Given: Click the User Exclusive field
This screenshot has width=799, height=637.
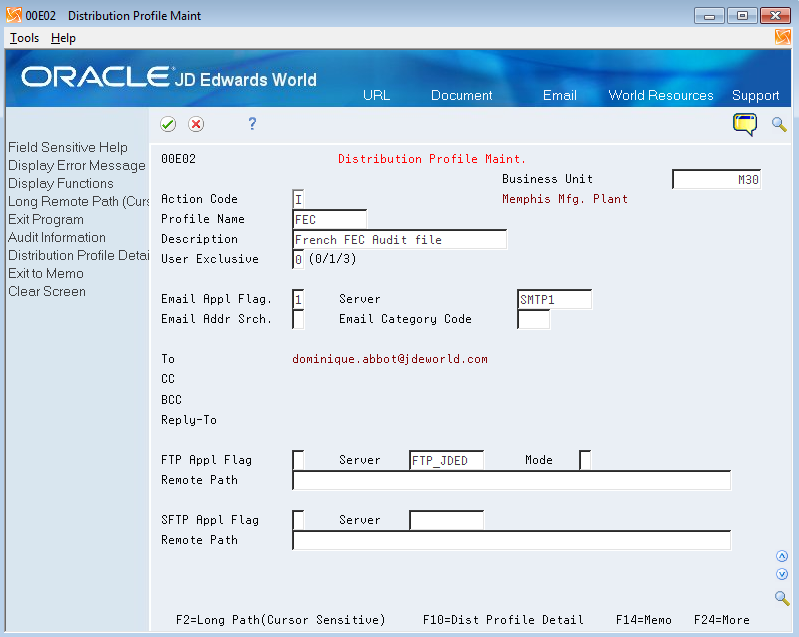Looking at the screenshot, I should point(298,259).
